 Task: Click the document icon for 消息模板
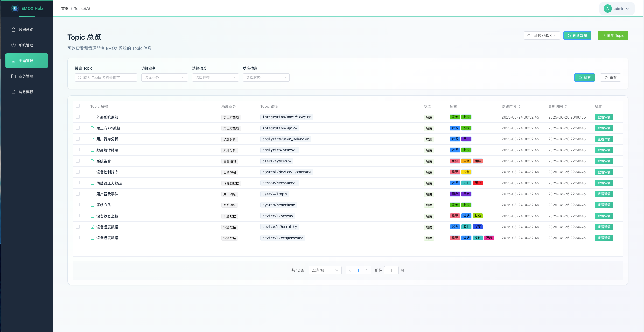[13, 92]
